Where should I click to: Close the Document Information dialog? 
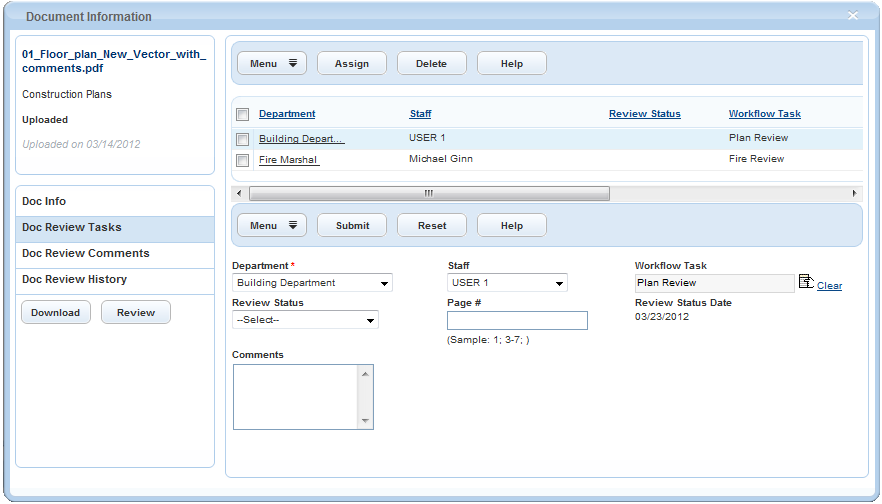pyautogui.click(x=852, y=16)
